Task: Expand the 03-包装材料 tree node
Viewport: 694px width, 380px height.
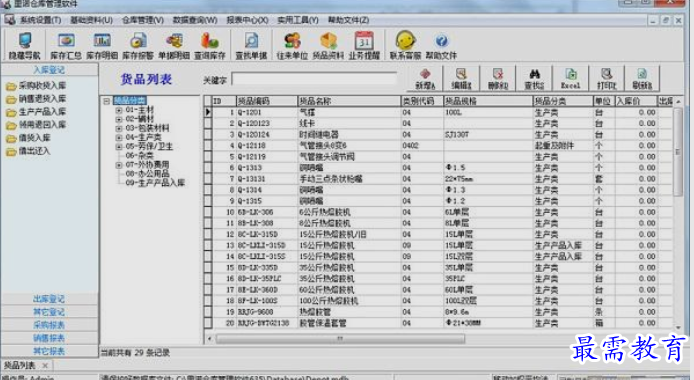Action: click(119, 128)
